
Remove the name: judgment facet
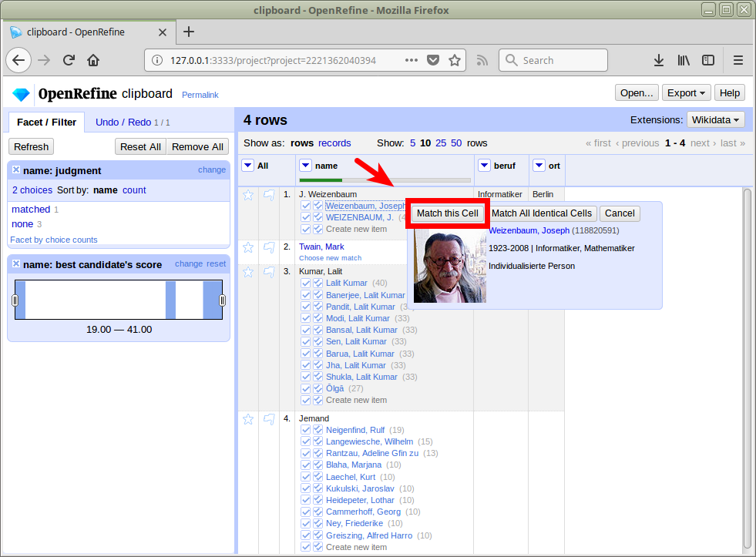click(x=16, y=170)
